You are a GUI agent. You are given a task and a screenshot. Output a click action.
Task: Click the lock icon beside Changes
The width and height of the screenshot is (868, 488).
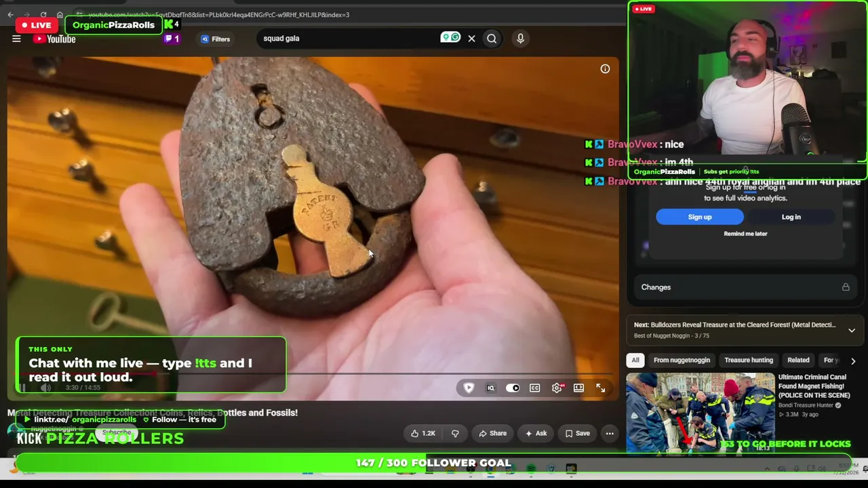pos(846,287)
